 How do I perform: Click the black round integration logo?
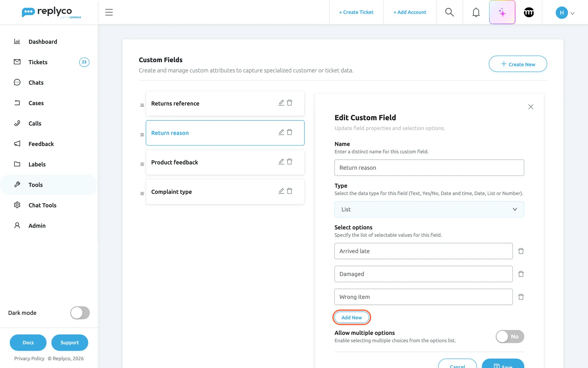[x=529, y=12]
